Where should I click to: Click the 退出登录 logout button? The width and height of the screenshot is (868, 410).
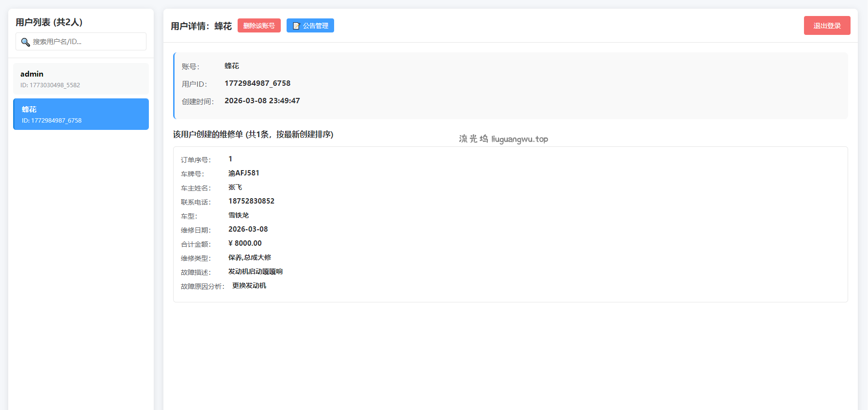pyautogui.click(x=827, y=26)
